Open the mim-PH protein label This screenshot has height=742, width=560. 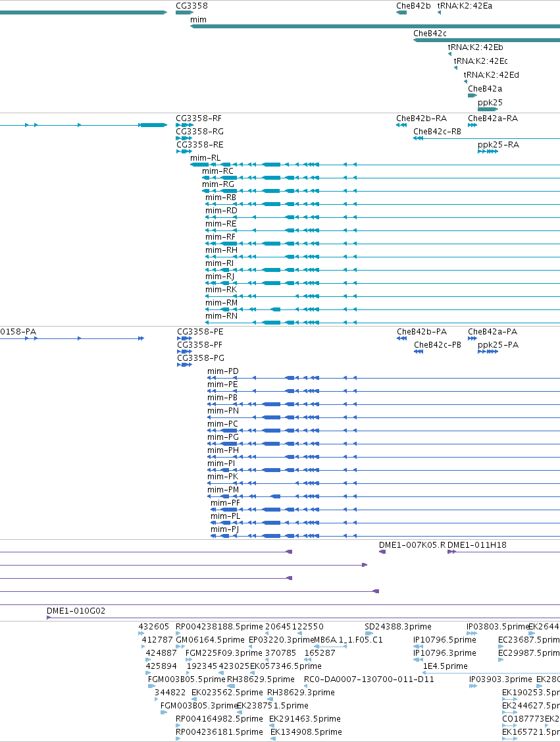[223, 450]
